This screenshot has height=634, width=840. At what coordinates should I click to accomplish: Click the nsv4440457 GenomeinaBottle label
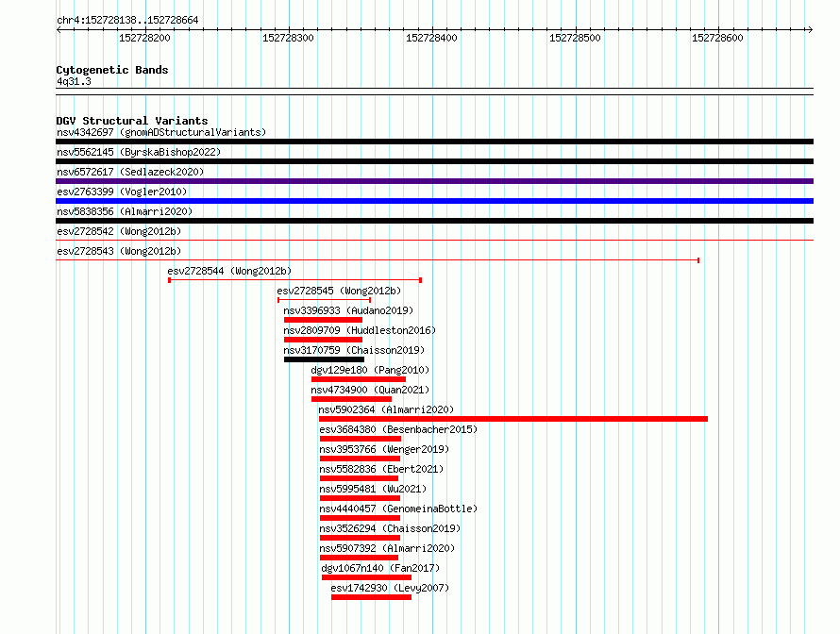coord(398,509)
